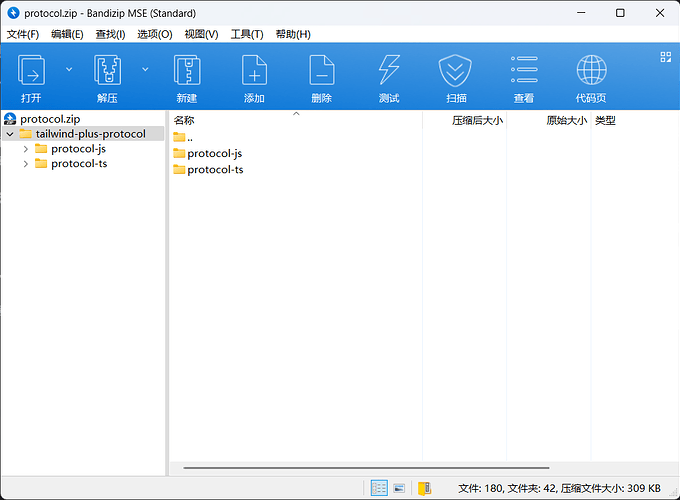Collapse the tailwind-plus-protocol tree node
The width and height of the screenshot is (680, 500).
10,134
